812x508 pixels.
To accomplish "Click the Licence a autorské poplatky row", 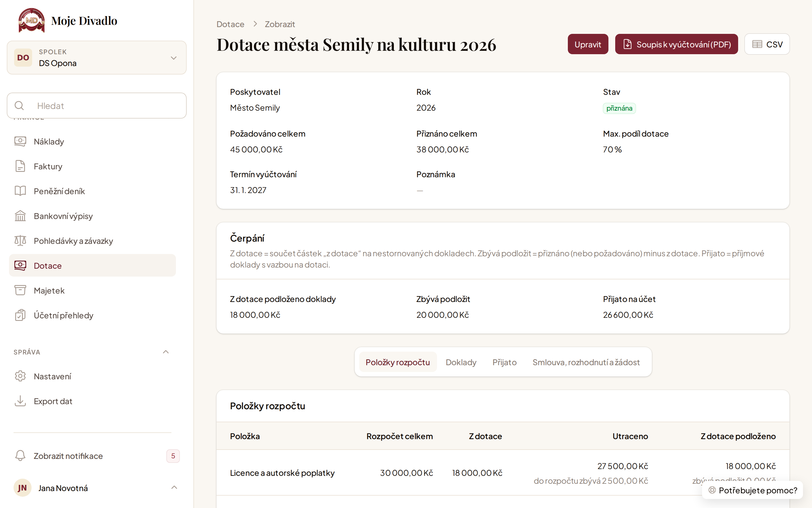I will coord(503,473).
